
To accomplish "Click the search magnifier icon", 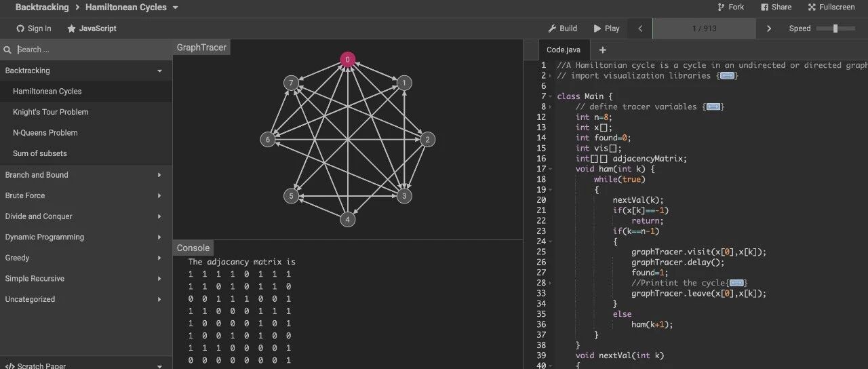I will pyautogui.click(x=7, y=50).
